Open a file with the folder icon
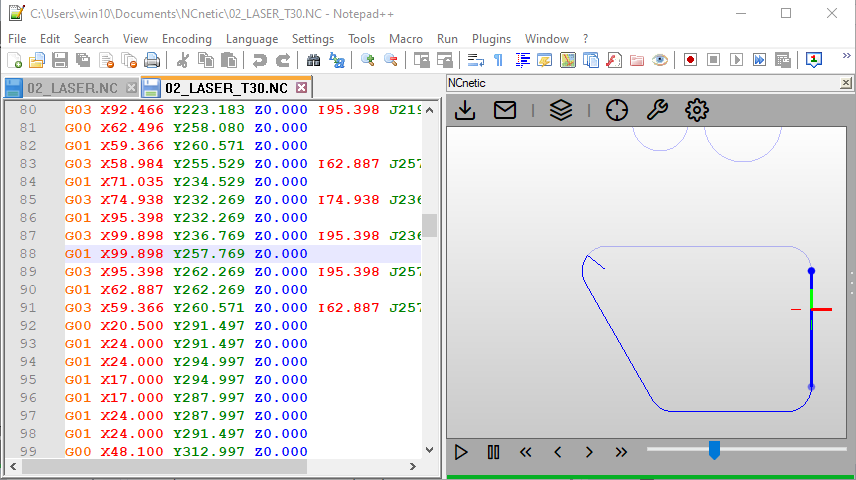Image resolution: width=856 pixels, height=480 pixels. click(37, 60)
